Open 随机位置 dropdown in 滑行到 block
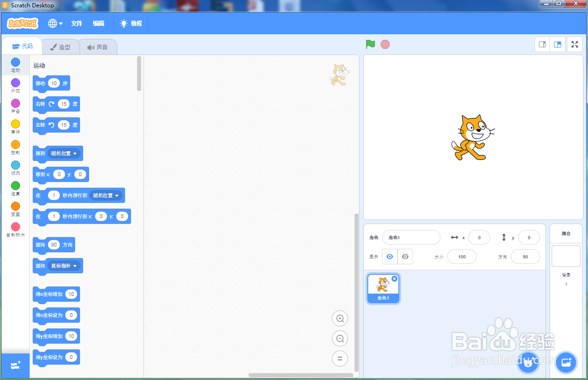The image size is (588, 380). coord(106,195)
